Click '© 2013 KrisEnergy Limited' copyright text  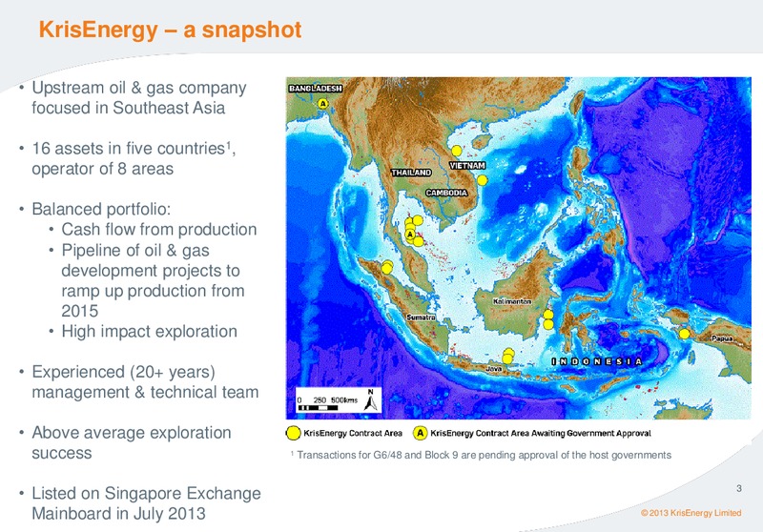691,513
